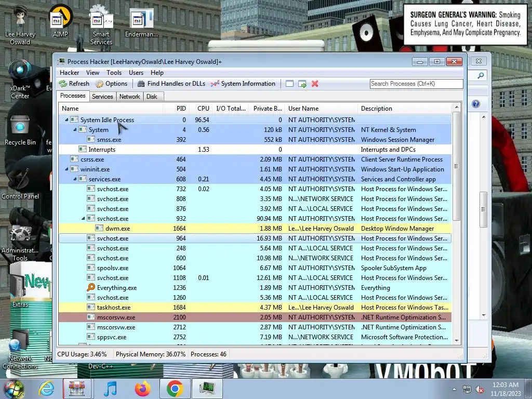Image resolution: width=532 pixels, height=399 pixels.
Task: Collapse the wininit.exe tree node
Action: tap(66, 169)
